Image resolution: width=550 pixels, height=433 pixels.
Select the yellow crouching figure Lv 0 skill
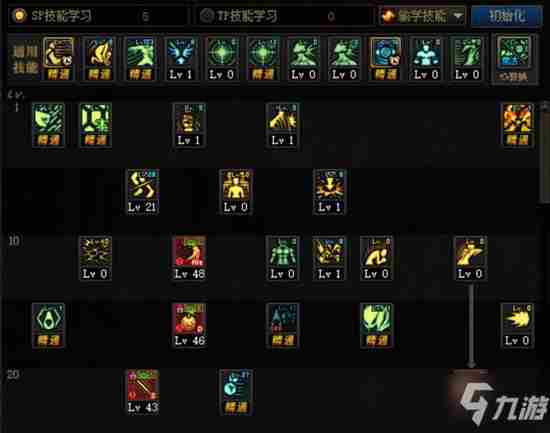pyautogui.click(x=376, y=259)
